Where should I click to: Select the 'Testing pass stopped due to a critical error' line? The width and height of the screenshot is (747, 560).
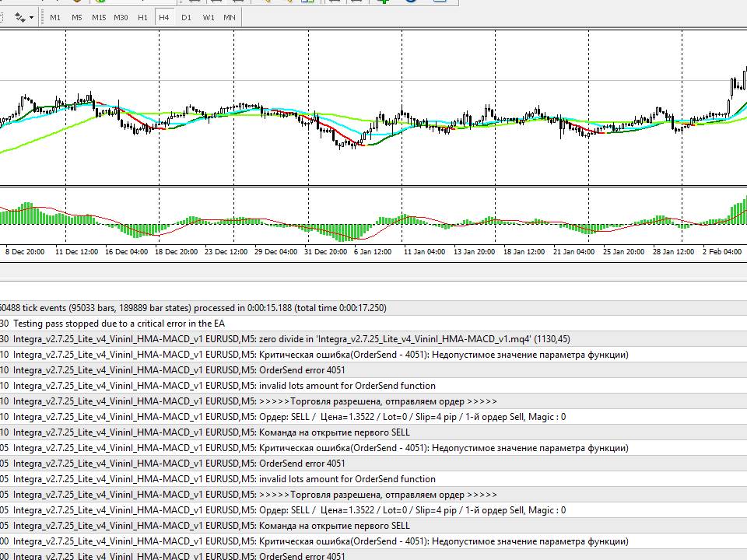coord(373,324)
